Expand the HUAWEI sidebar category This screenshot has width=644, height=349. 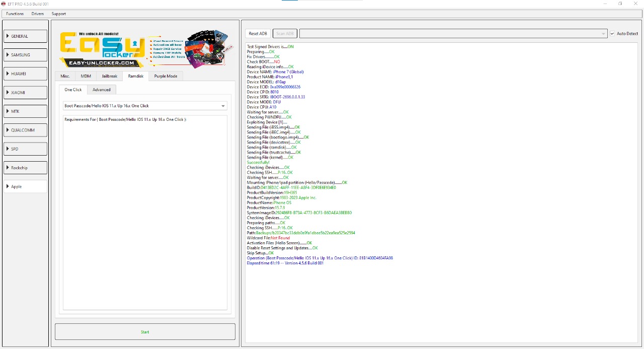[26, 74]
